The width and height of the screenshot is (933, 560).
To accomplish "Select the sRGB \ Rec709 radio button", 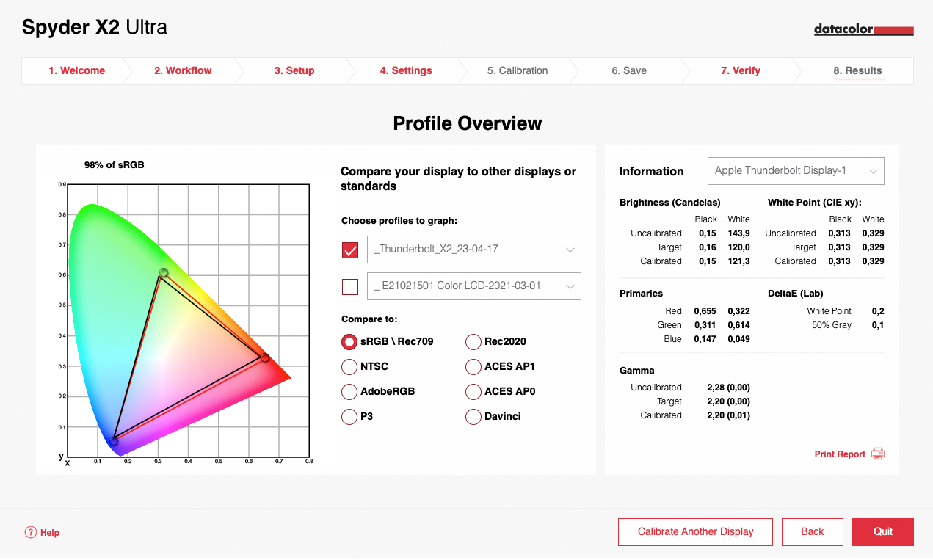I will click(x=349, y=341).
